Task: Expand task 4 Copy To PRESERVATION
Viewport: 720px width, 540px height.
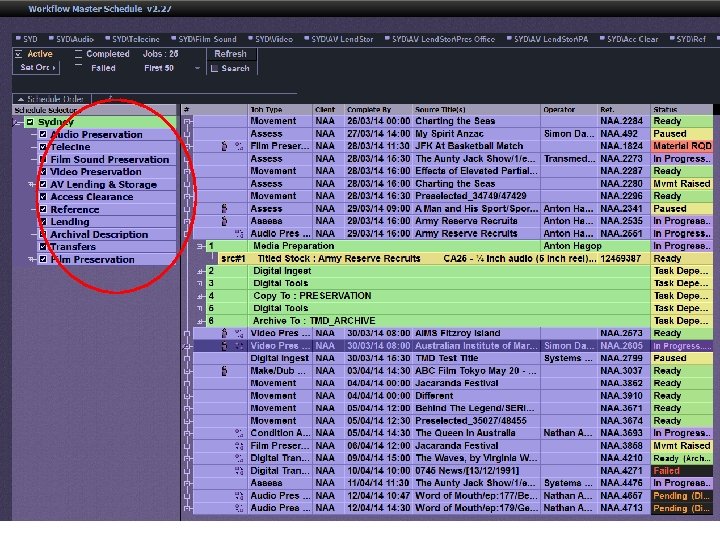Action: pos(201,296)
